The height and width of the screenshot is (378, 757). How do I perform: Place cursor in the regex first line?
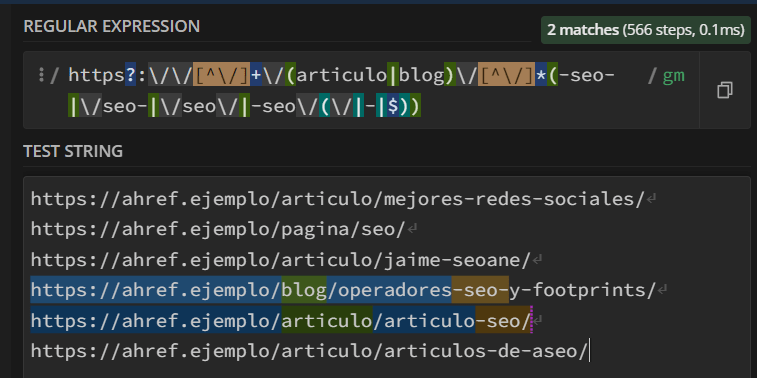pos(342,75)
